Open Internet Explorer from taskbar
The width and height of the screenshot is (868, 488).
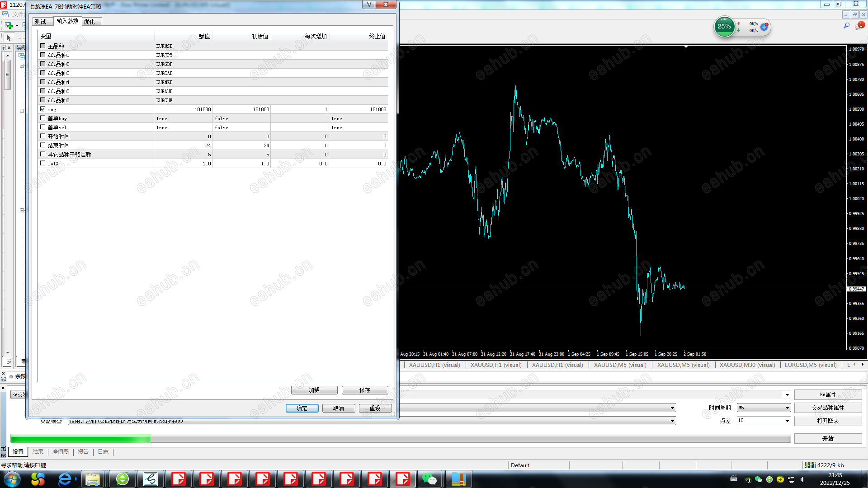coord(65,479)
